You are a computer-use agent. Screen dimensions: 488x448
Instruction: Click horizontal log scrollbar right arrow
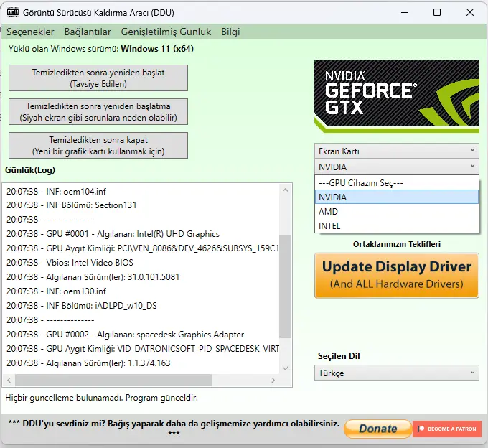[273, 380]
